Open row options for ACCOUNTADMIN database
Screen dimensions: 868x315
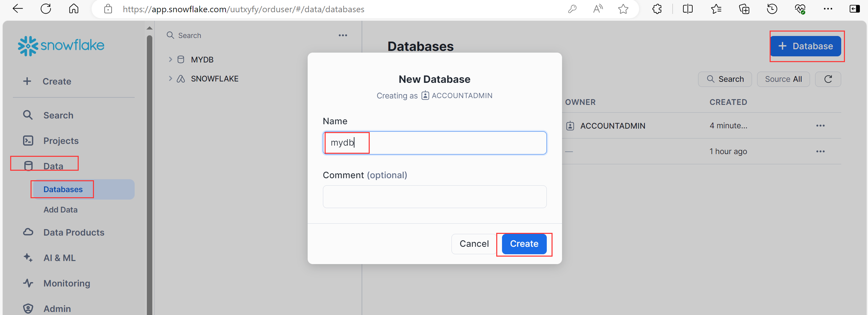coord(820,126)
